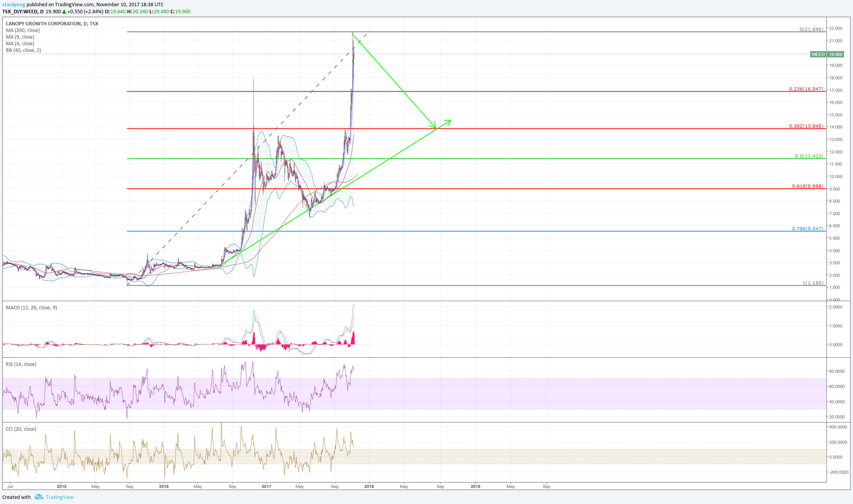Screen dimensions: 853x504
Task: Click the 2.0000 MACD axis value
Action: pyautogui.click(x=836, y=307)
